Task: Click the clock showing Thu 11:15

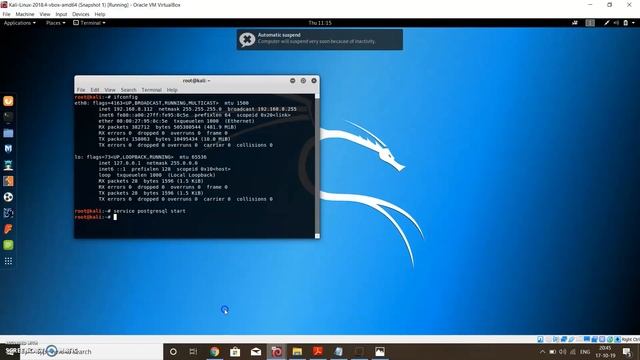Action: [x=320, y=23]
